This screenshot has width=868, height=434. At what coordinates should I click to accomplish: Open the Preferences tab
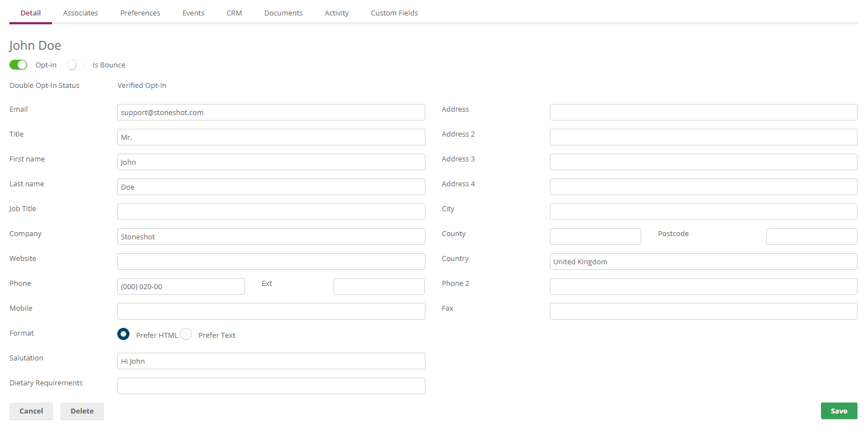(x=140, y=13)
